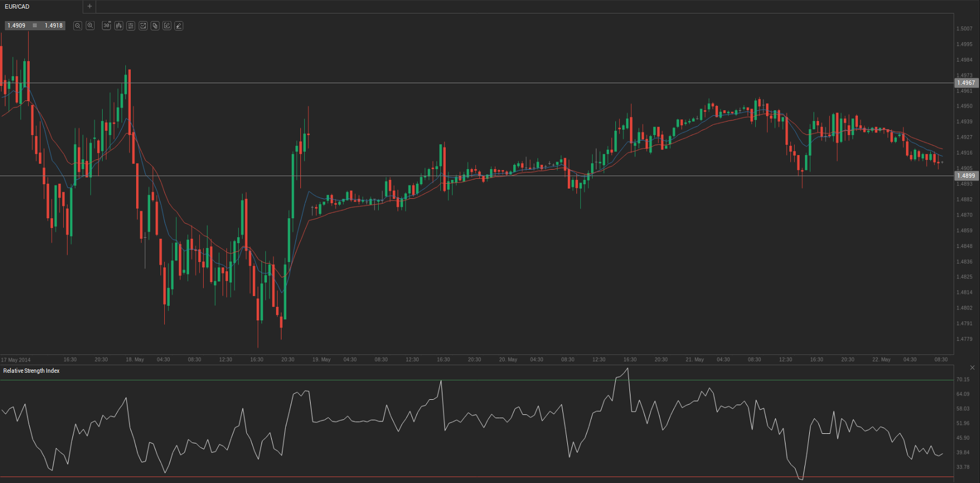Click the 1.4950 price axis value

pos(964,106)
